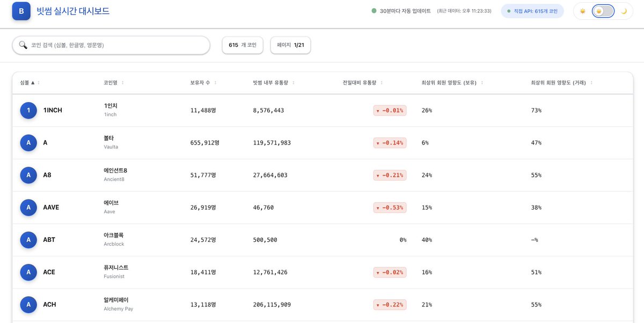Click coin name 에인션트8
This screenshot has width=644, height=323.
point(115,170)
